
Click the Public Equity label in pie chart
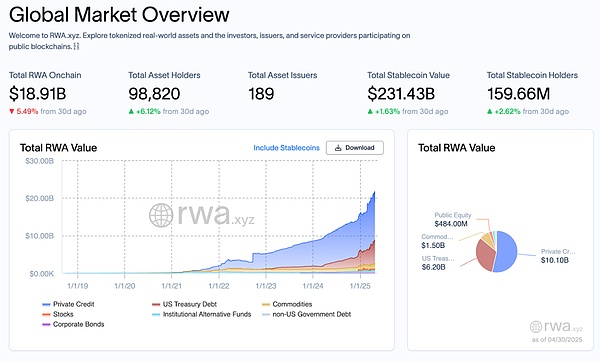coord(453,215)
